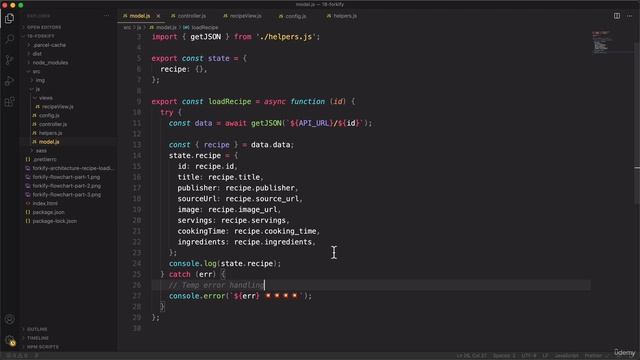
Task: Click the code minimap preview
Action: [601, 42]
